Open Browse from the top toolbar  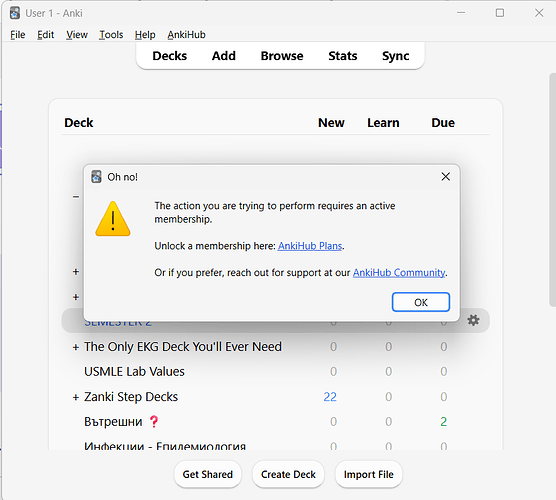click(282, 56)
